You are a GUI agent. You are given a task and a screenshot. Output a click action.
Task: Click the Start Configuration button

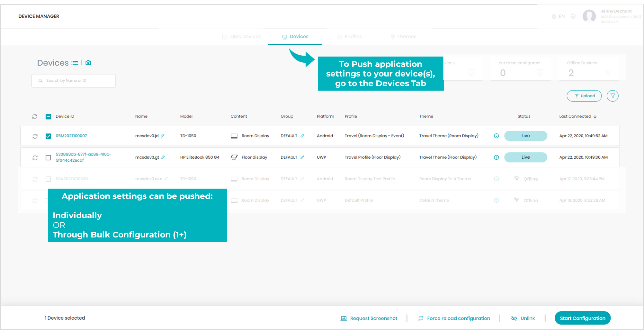pyautogui.click(x=583, y=318)
